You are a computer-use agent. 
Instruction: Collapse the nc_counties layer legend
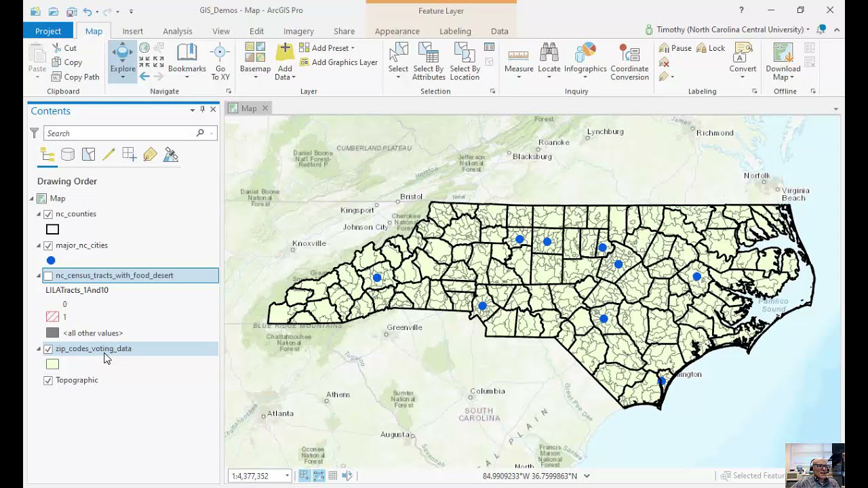pos(39,214)
